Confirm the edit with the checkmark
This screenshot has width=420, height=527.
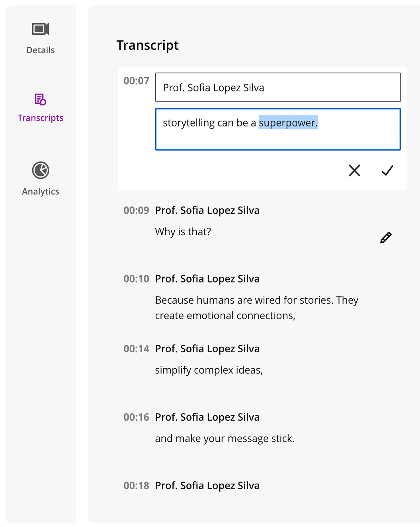point(387,170)
